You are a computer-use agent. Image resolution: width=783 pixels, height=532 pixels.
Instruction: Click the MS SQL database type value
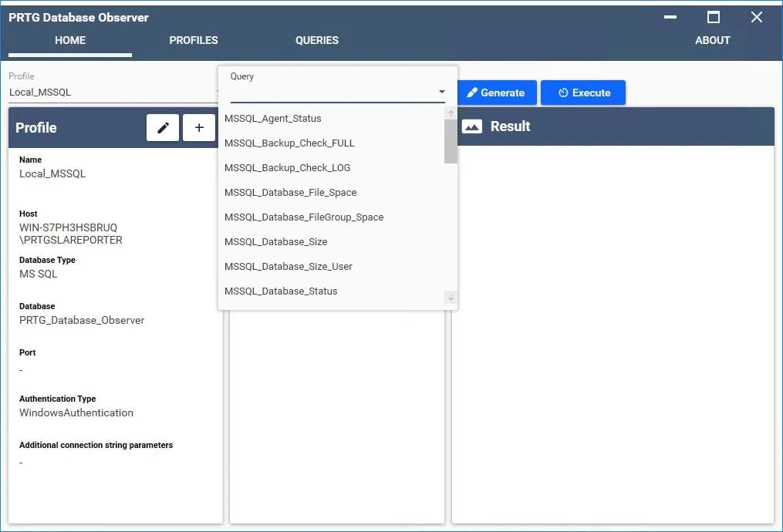pyautogui.click(x=39, y=274)
